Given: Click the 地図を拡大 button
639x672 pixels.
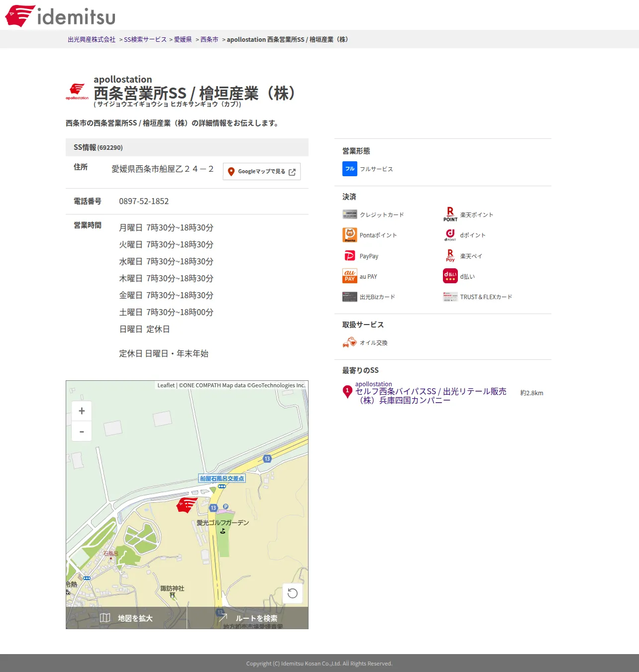Looking at the screenshot, I should [x=126, y=618].
